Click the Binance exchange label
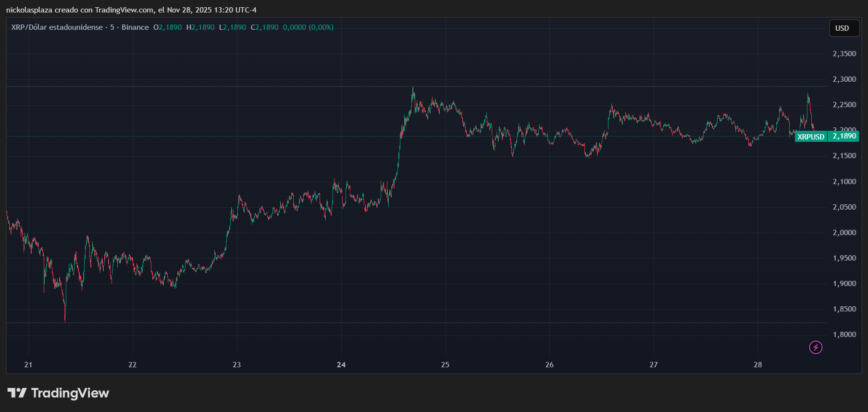This screenshot has height=412, width=868. [135, 27]
